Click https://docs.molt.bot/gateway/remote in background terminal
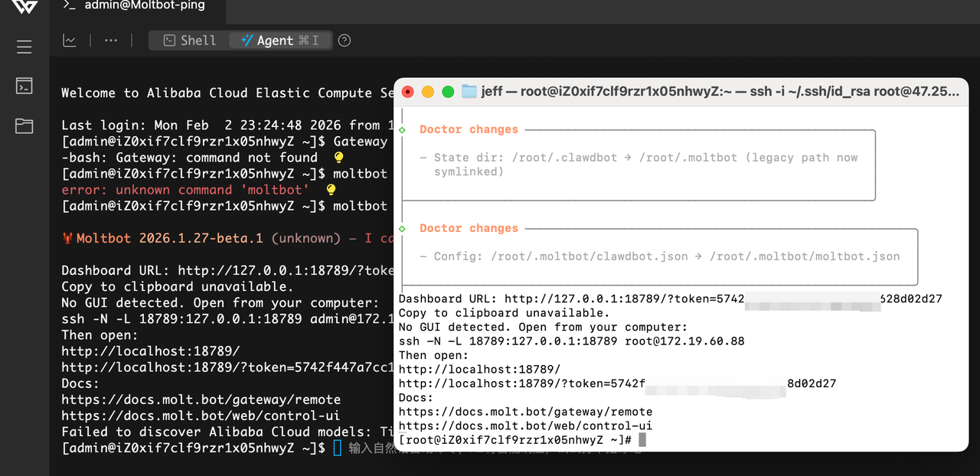This screenshot has height=476, width=980. (201, 399)
